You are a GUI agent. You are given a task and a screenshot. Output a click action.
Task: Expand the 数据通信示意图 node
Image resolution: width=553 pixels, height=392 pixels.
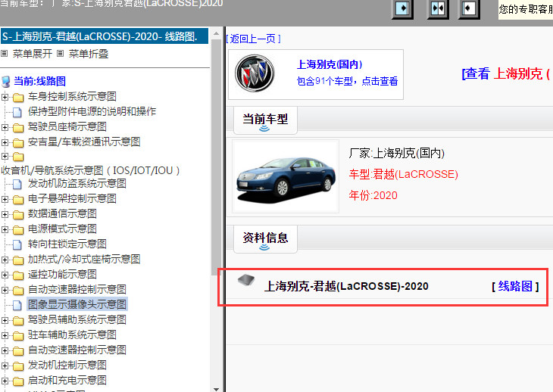5,214
